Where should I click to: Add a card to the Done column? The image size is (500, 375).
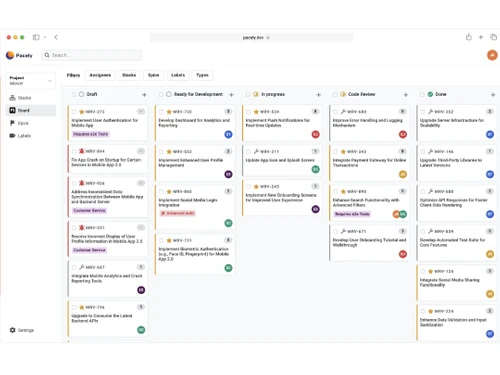[x=493, y=95]
